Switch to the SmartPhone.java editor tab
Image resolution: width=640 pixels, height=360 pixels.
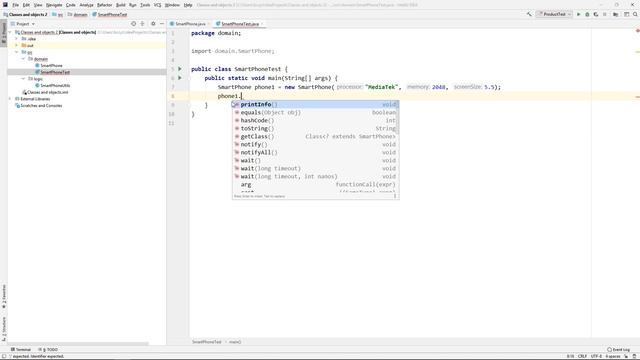(190, 24)
